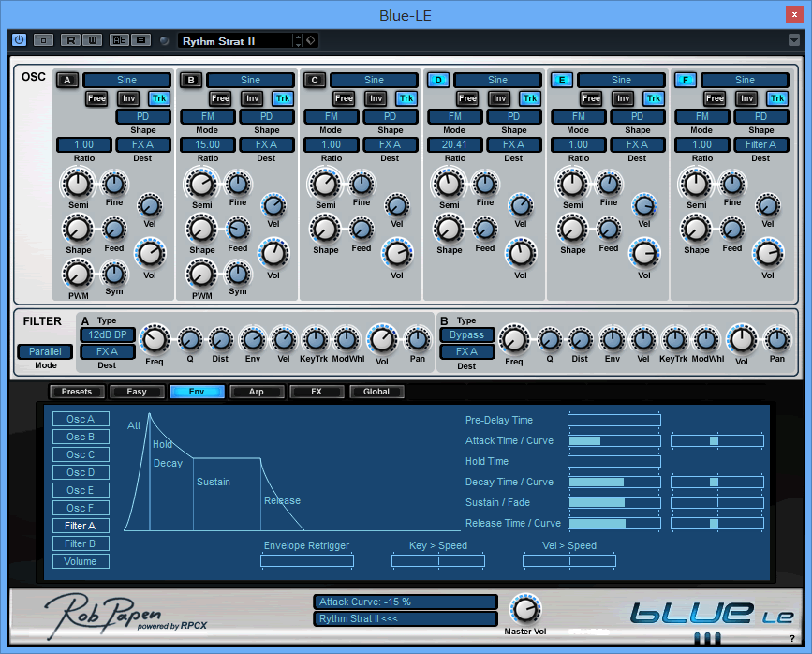Toggle oscillator F on/off button

pyautogui.click(x=686, y=80)
